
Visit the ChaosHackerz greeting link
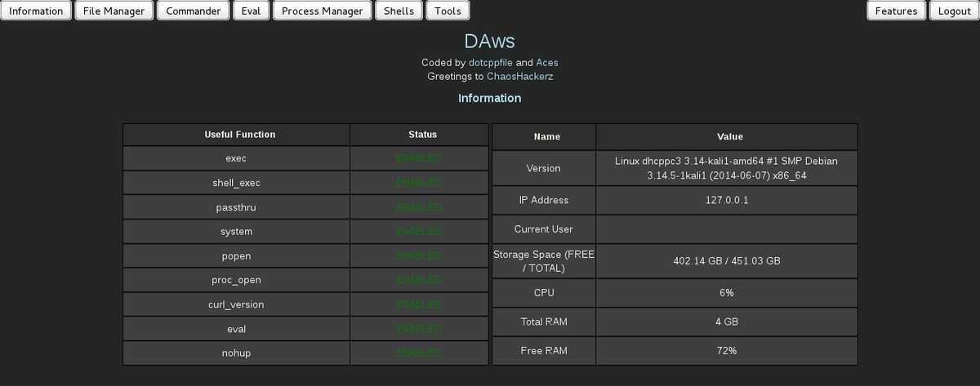pyautogui.click(x=519, y=76)
